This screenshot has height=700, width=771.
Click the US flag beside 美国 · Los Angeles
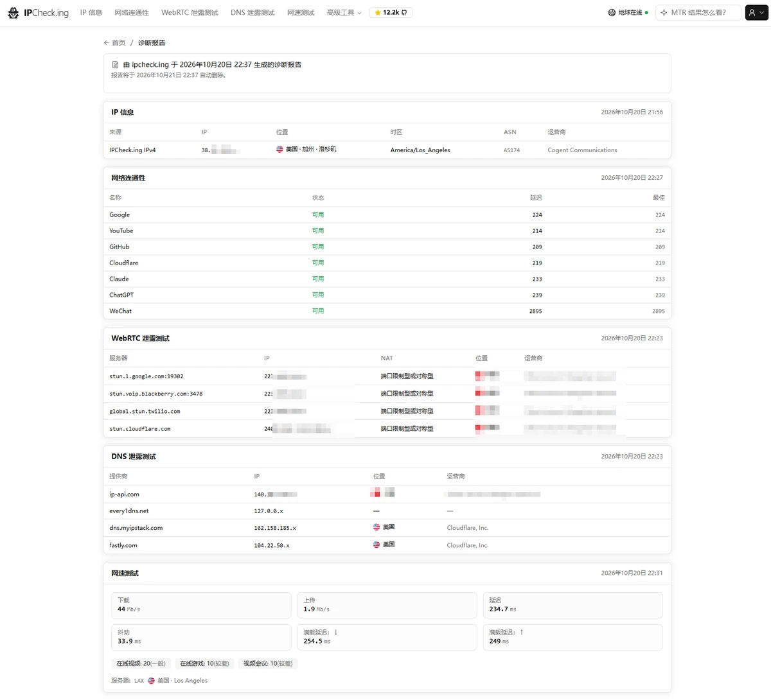pos(152,681)
